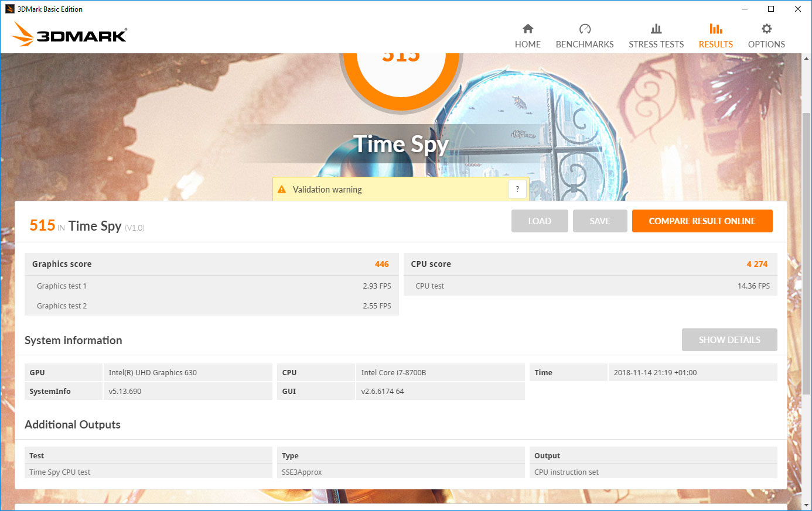
Task: Click the Intel Core i7-8700B value
Action: (x=394, y=373)
